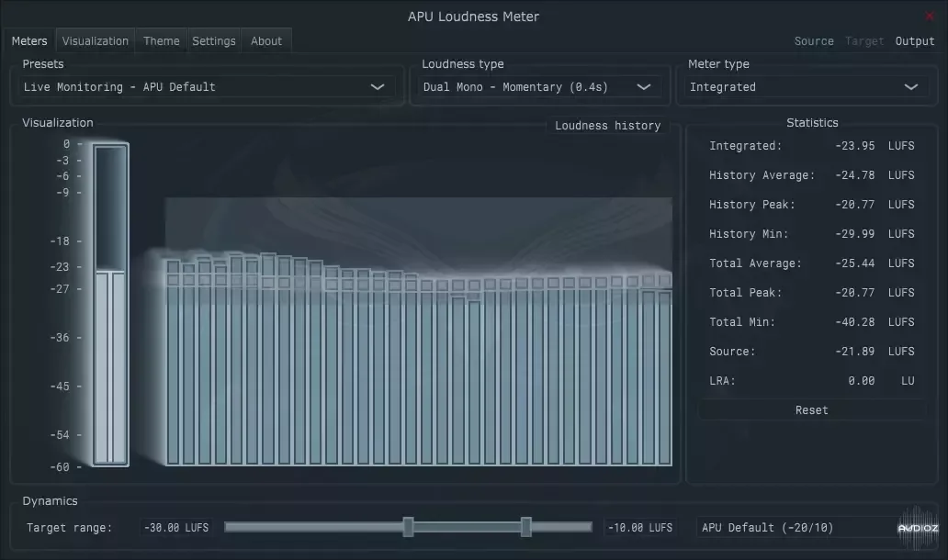Screen dimensions: 948x560
Task: Click the Target range label
Action: click(x=70, y=527)
